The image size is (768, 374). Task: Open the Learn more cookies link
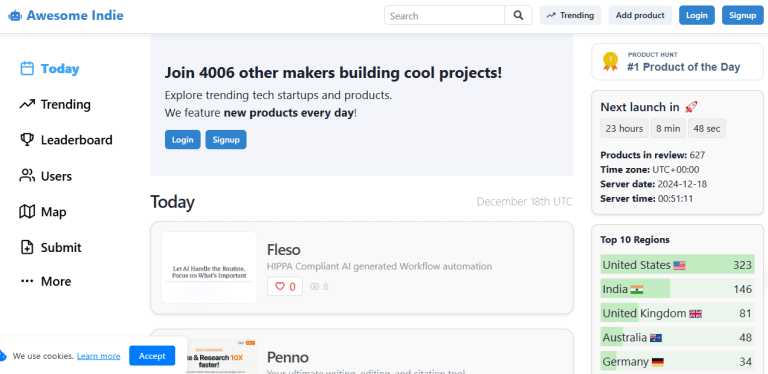click(x=98, y=356)
